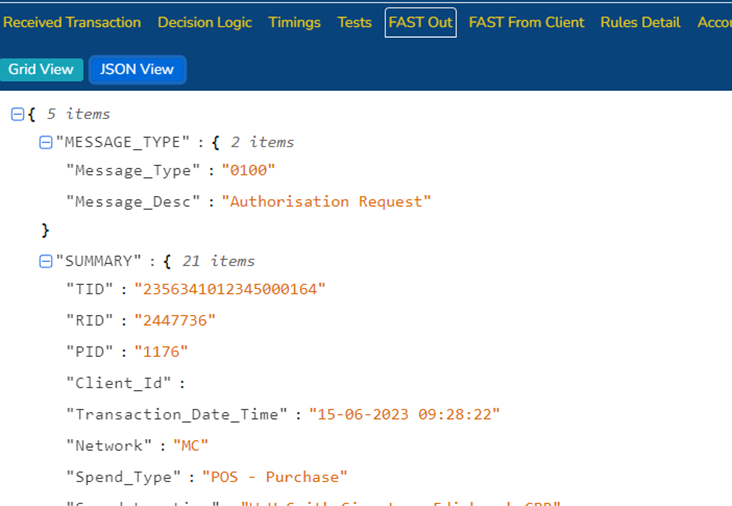Click the "Transaction_Date_Time" key
The width and height of the screenshot is (732, 506).
coord(176,415)
